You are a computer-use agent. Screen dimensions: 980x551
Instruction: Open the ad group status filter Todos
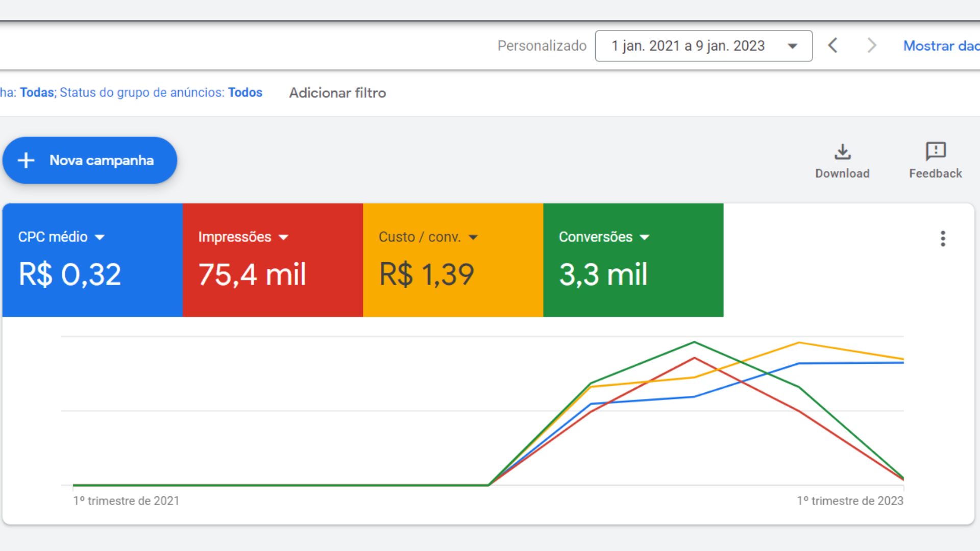tap(245, 93)
